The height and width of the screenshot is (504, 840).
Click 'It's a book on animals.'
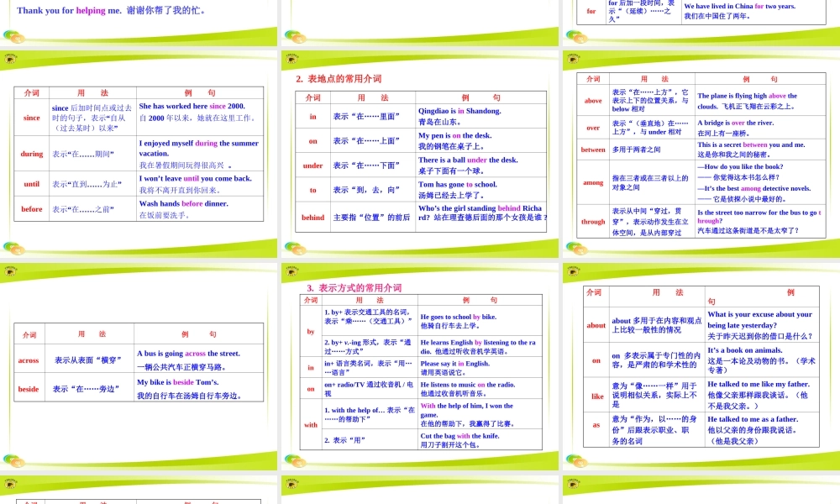pyautogui.click(x=745, y=349)
